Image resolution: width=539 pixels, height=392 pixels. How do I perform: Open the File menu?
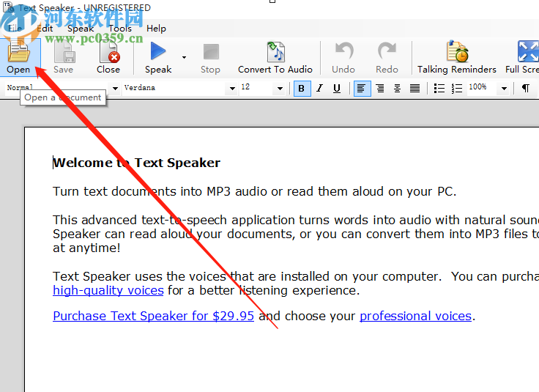15,28
